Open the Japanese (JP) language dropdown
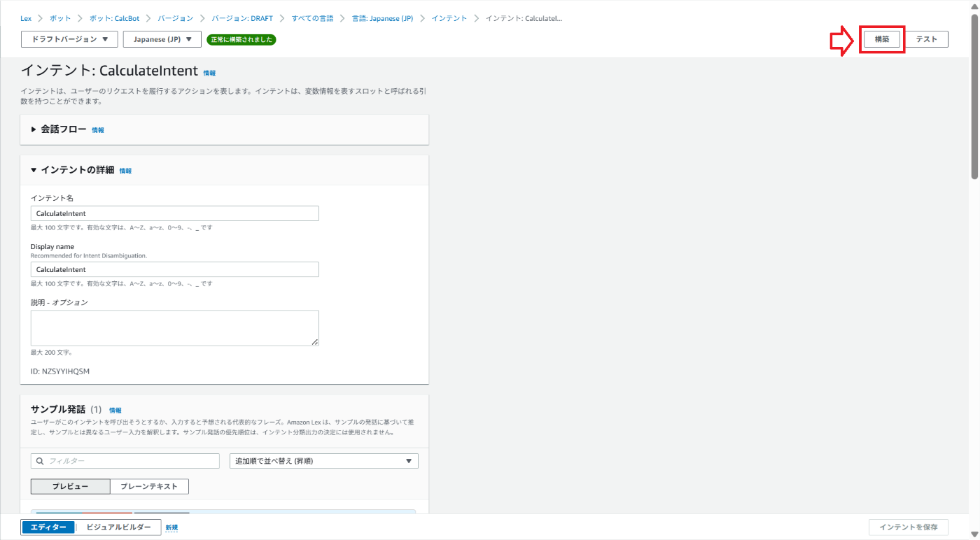980x540 pixels. [162, 39]
